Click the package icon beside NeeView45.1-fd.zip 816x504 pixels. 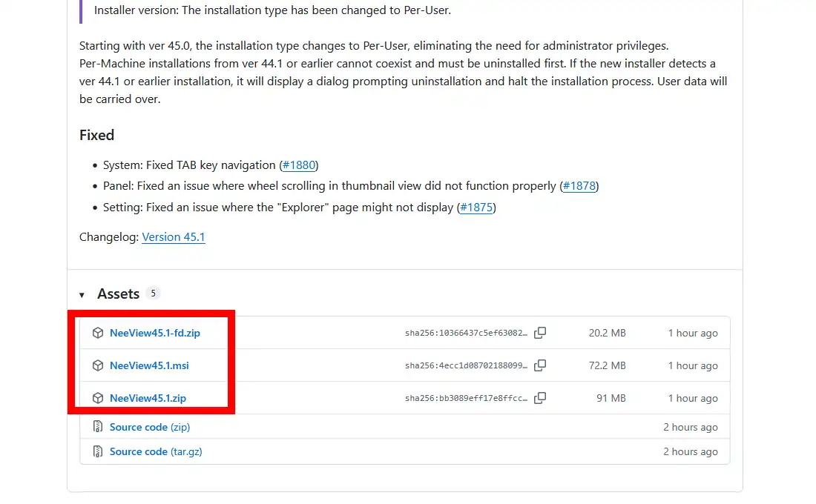pos(97,334)
